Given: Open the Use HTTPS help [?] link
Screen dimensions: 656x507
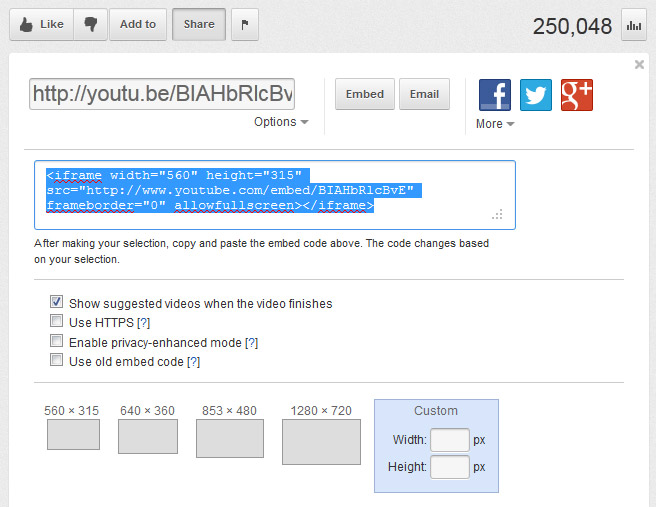Looking at the screenshot, I should click(x=144, y=323).
